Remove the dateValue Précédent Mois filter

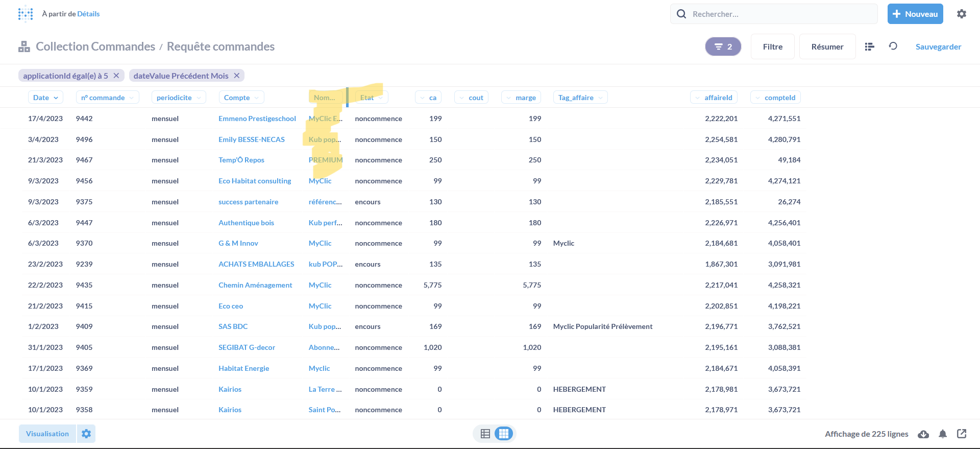click(x=237, y=76)
